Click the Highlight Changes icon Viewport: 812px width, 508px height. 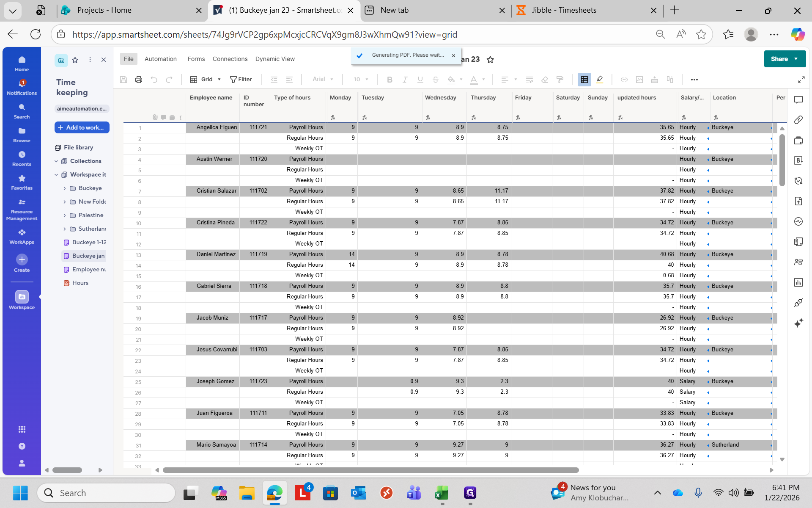pyautogui.click(x=600, y=80)
